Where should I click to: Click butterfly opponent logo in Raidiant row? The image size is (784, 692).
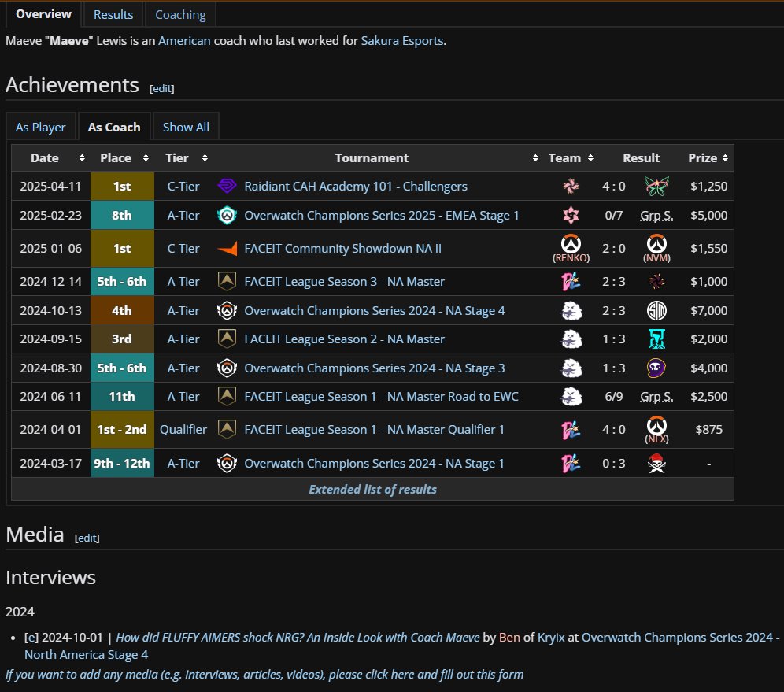(x=656, y=186)
